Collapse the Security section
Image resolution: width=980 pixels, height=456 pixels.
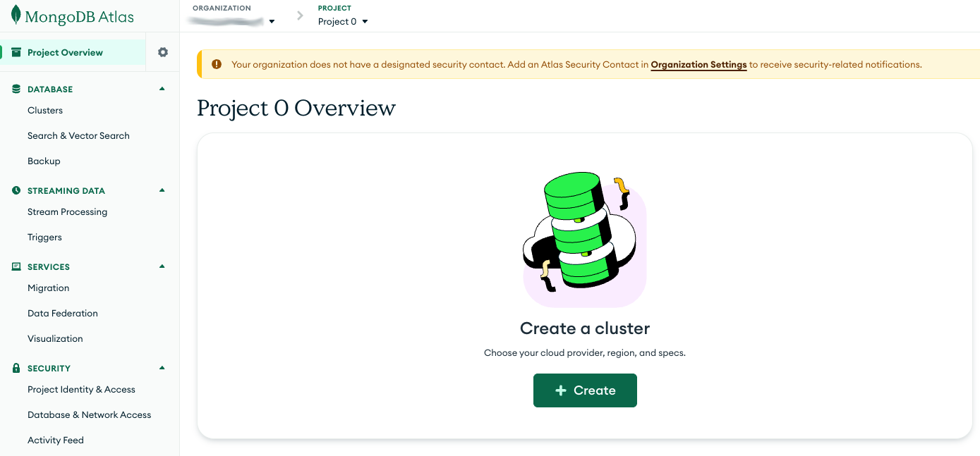click(162, 368)
